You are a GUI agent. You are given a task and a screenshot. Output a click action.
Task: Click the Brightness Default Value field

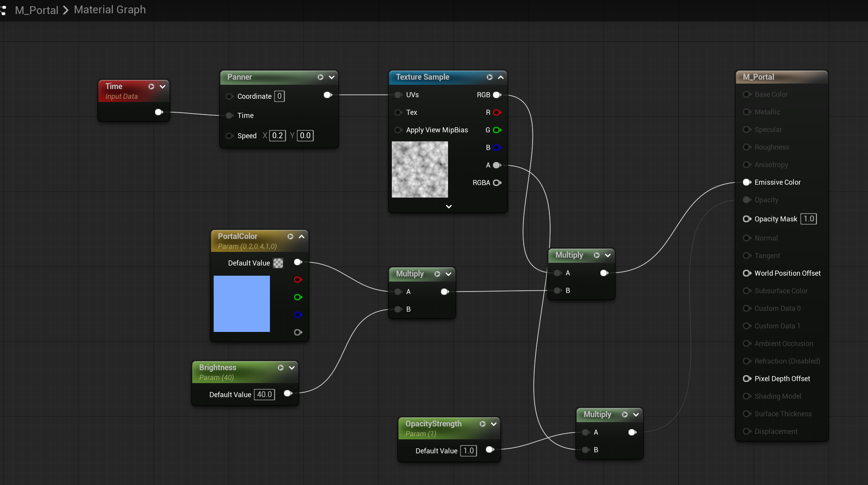(264, 394)
